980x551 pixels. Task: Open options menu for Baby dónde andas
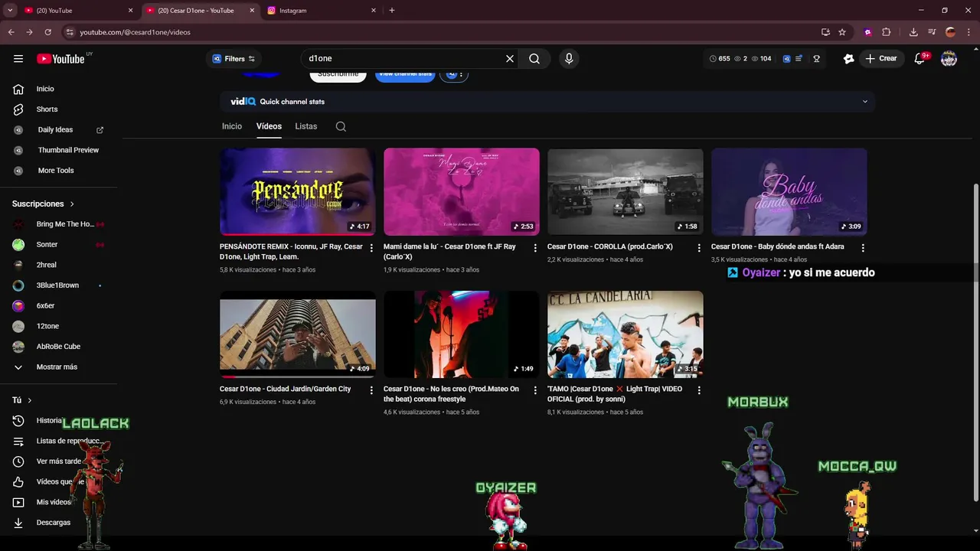pyautogui.click(x=863, y=248)
